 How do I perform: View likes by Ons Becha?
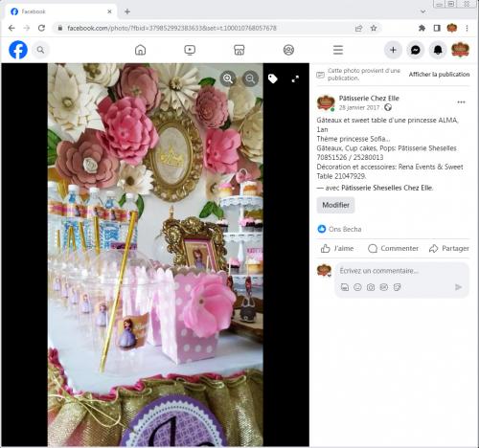[345, 229]
